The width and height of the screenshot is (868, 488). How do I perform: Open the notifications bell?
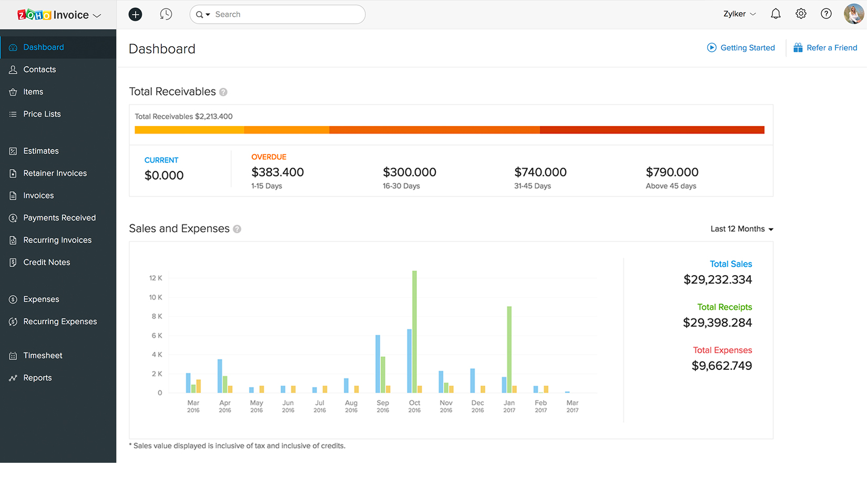pos(775,14)
